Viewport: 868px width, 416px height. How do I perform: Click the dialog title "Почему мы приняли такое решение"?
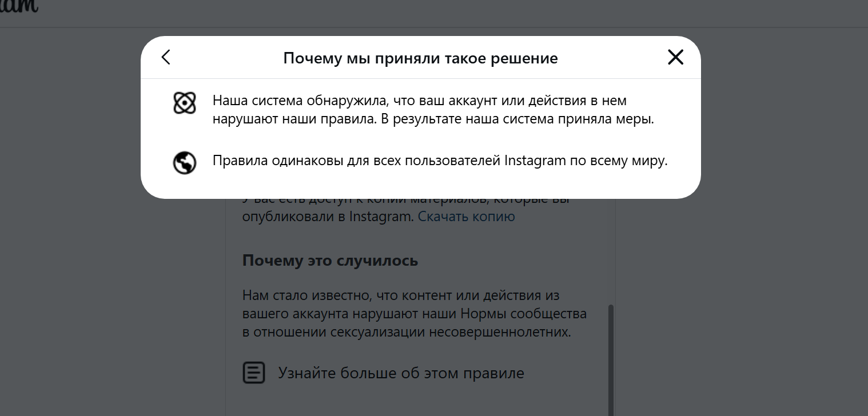click(x=421, y=58)
